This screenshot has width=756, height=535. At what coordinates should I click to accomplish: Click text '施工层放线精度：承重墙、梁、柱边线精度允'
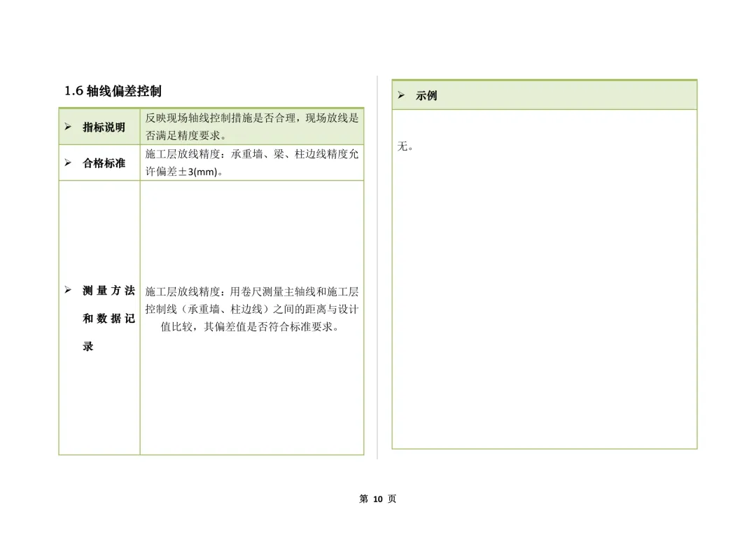(252, 154)
